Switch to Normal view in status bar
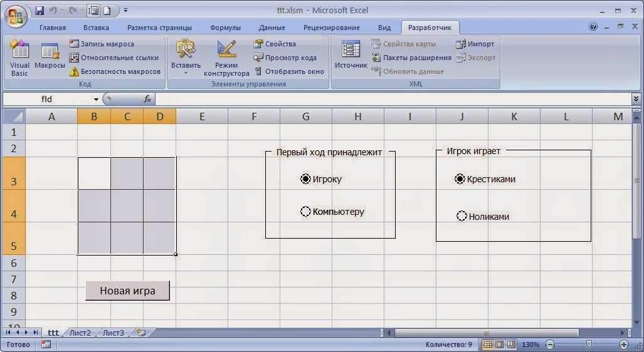The width and height of the screenshot is (644, 352). point(487,344)
